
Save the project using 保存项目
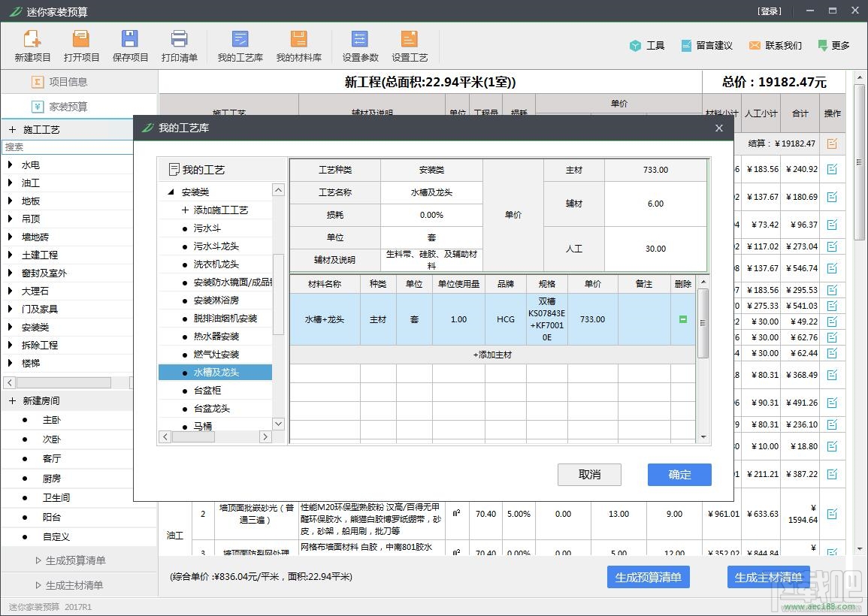tap(129, 45)
